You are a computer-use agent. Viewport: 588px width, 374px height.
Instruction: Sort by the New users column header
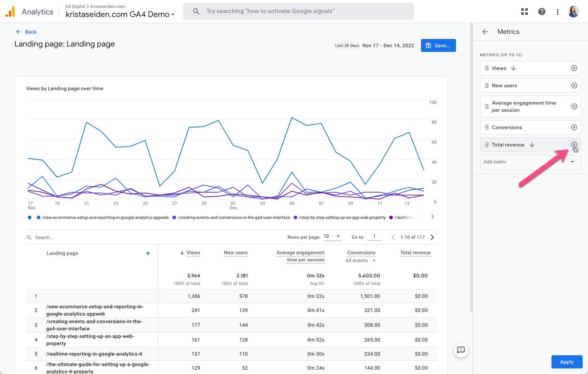click(x=236, y=253)
